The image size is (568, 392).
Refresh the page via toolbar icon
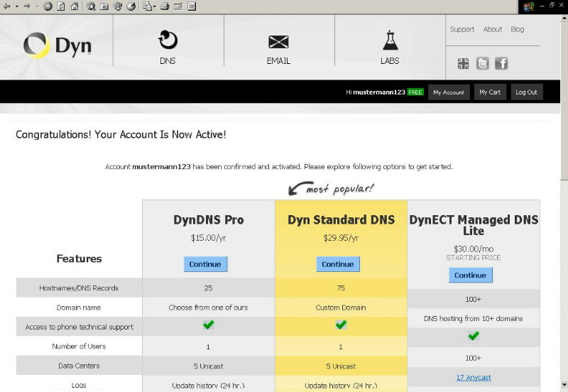[61, 6]
